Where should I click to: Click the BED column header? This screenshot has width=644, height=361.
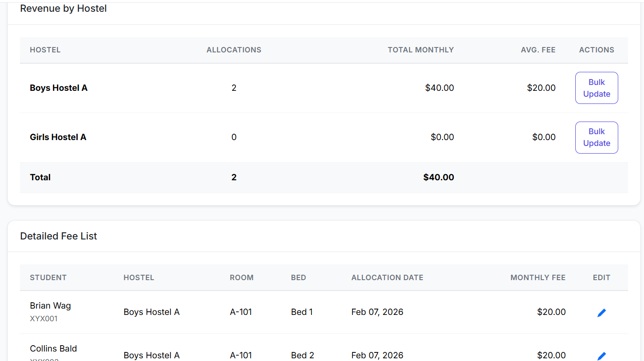[298, 278]
